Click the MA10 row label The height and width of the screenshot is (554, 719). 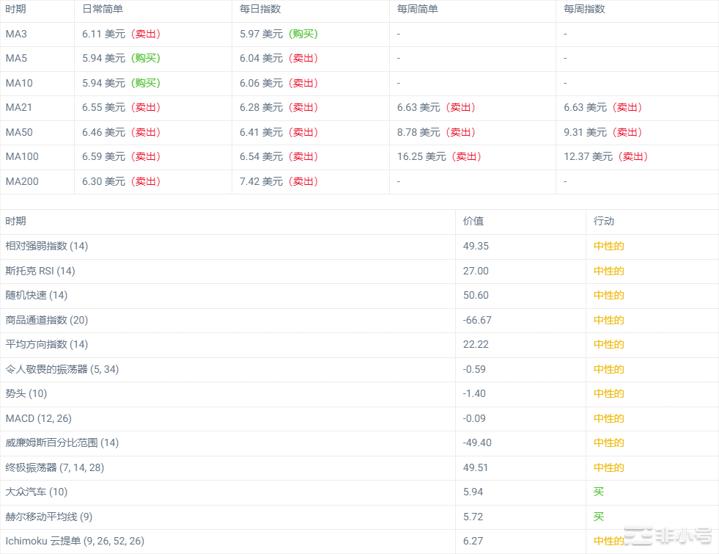point(19,83)
